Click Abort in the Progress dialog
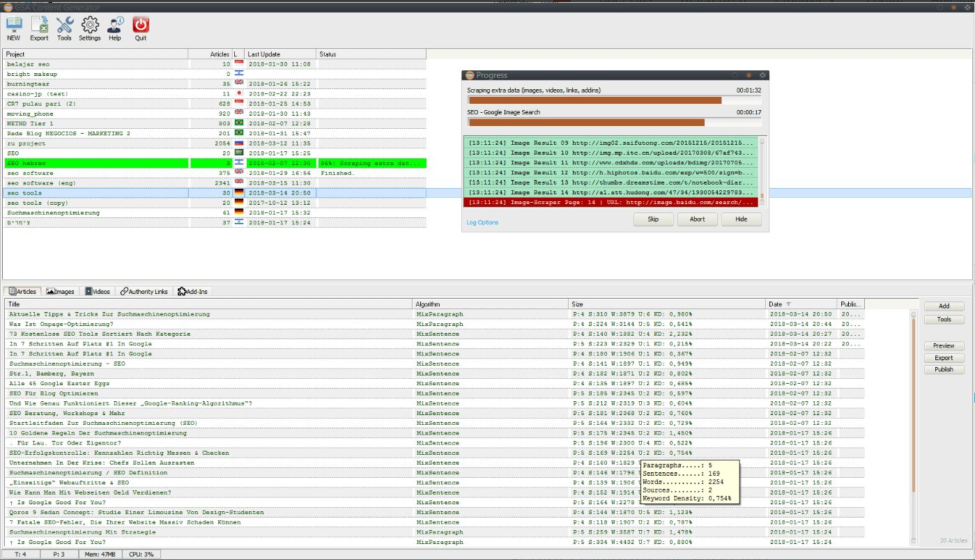Viewport: 975px width, 560px height. tap(697, 219)
